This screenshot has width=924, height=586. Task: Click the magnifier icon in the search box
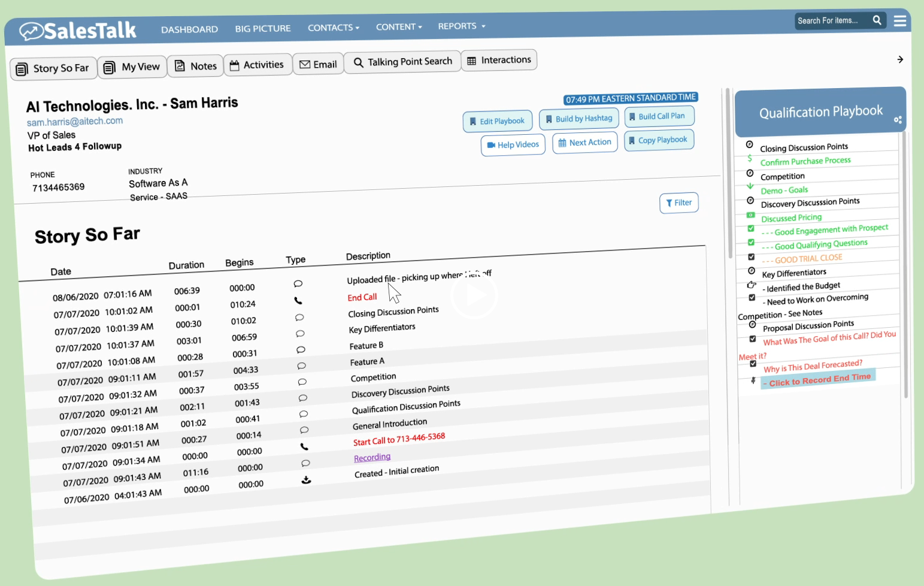click(x=877, y=20)
